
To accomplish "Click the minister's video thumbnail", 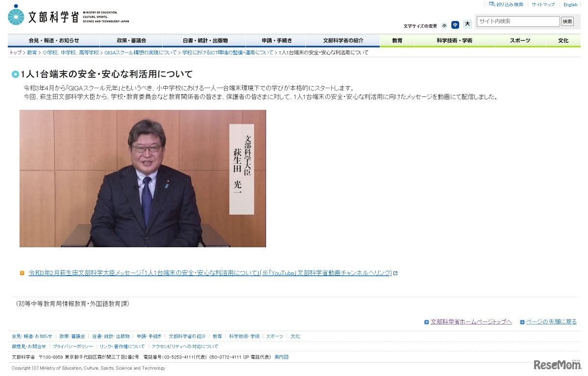I will 143,178.
